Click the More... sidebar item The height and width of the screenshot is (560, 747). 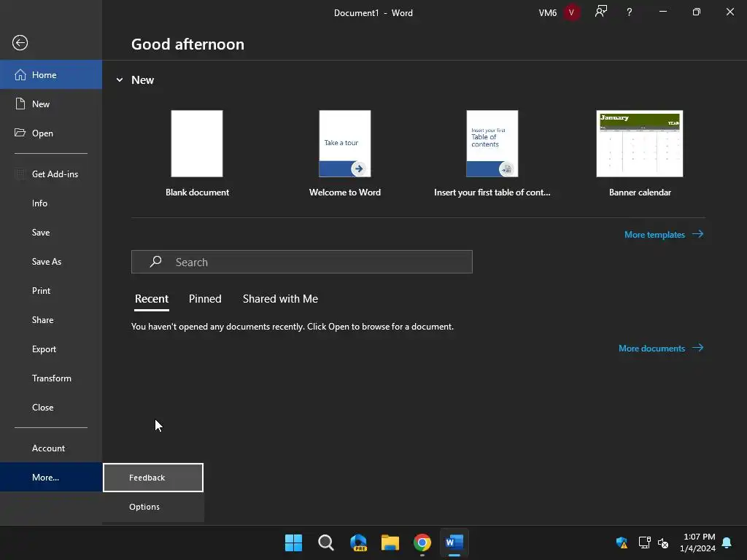coord(51,477)
